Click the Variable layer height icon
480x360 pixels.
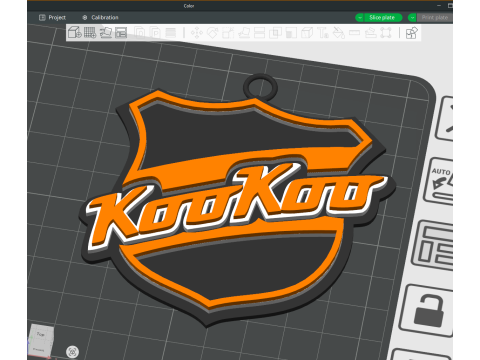point(171,33)
